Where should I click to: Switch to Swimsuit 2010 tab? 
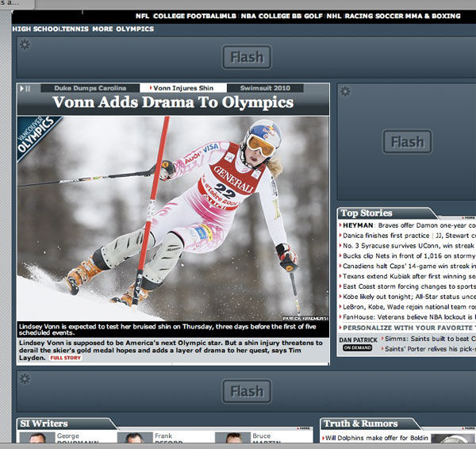[x=265, y=88]
